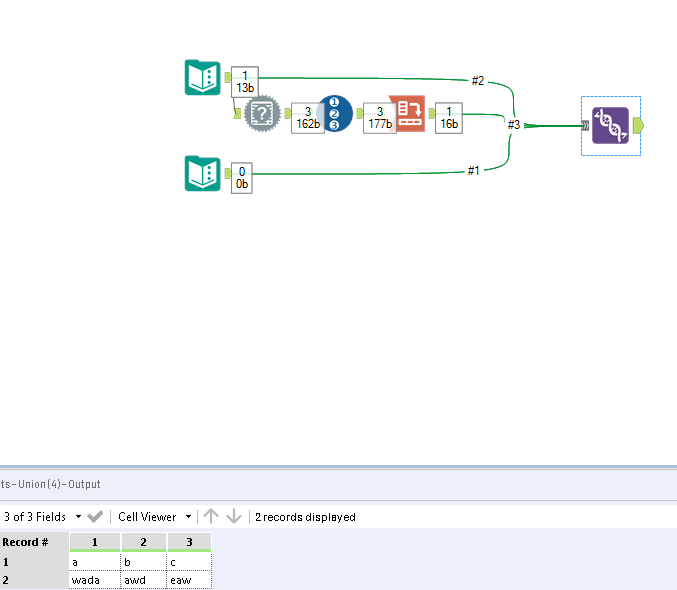Viewport: 677px width, 590px height.
Task: Click column header 3
Action: coord(189,542)
